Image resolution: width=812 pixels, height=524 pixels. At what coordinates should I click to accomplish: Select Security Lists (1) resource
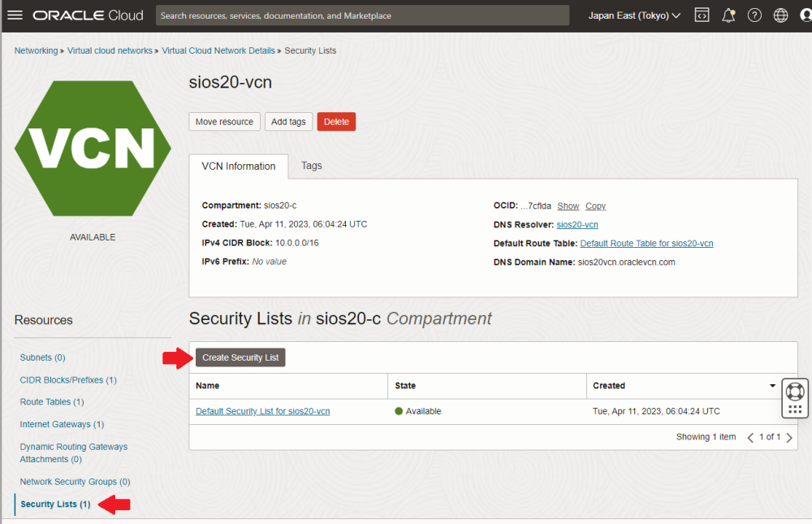point(55,504)
